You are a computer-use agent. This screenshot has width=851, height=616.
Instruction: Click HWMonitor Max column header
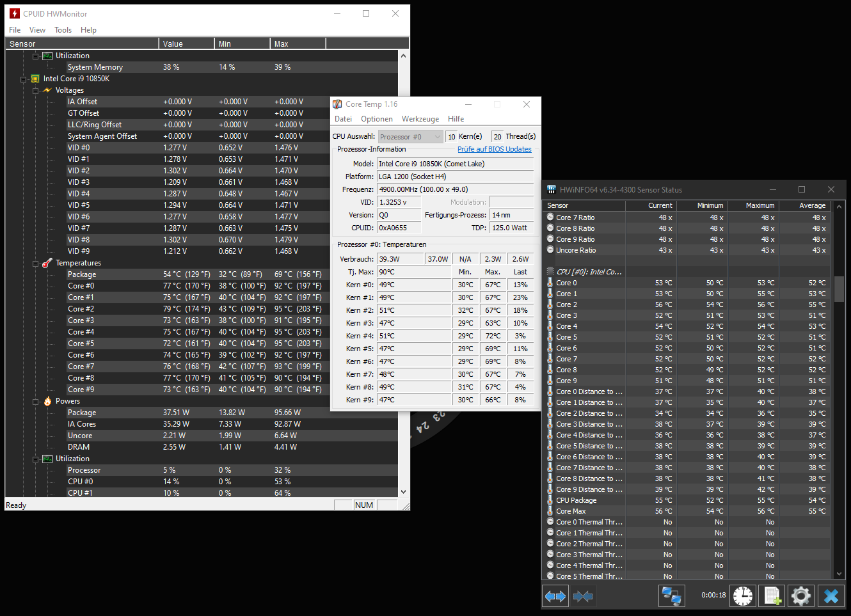pos(298,44)
